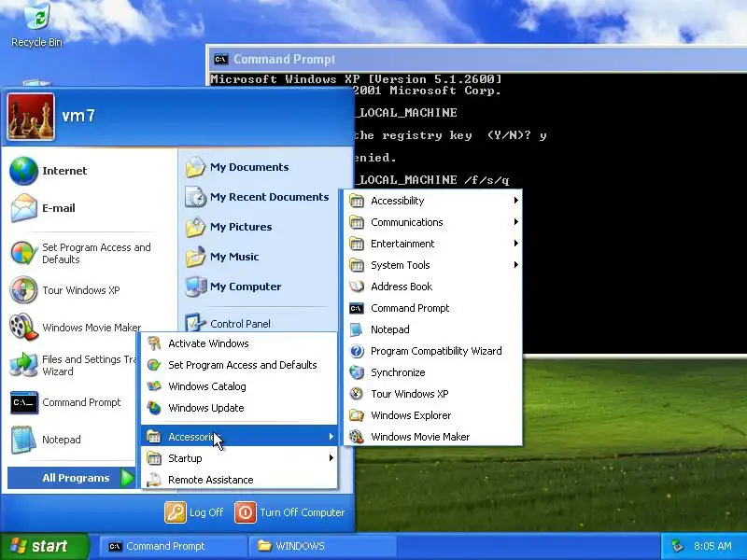Click the Remote Assistance icon
The height and width of the screenshot is (560, 747).
tap(154, 480)
